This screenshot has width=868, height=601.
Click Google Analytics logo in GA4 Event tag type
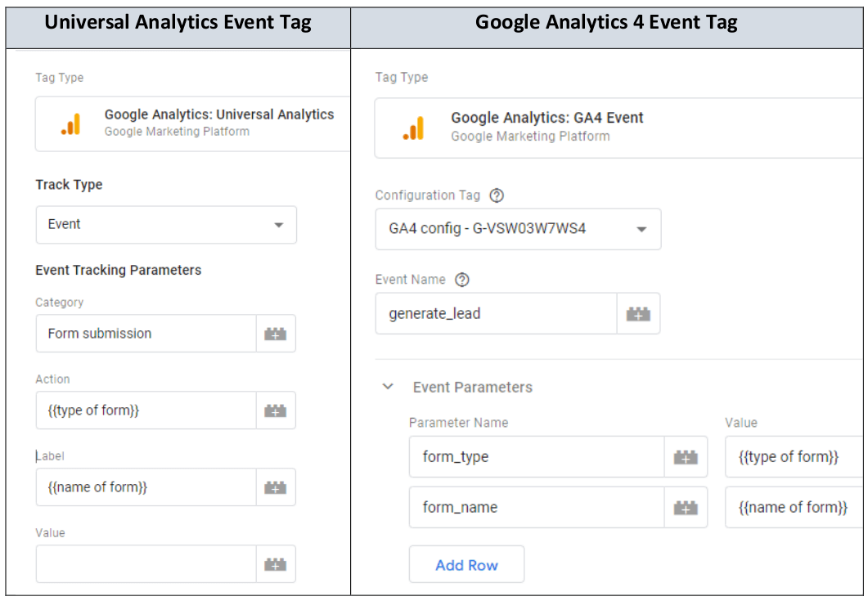coord(413,128)
